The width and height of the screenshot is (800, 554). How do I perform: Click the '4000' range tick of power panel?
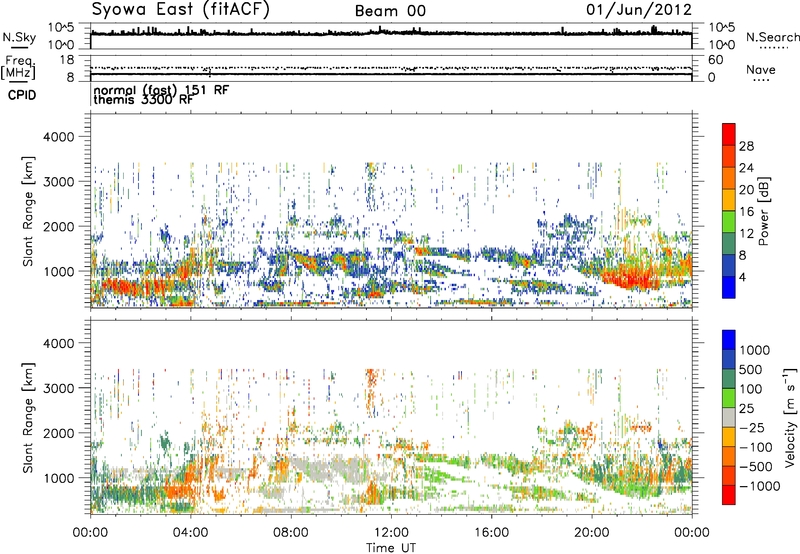(x=58, y=137)
